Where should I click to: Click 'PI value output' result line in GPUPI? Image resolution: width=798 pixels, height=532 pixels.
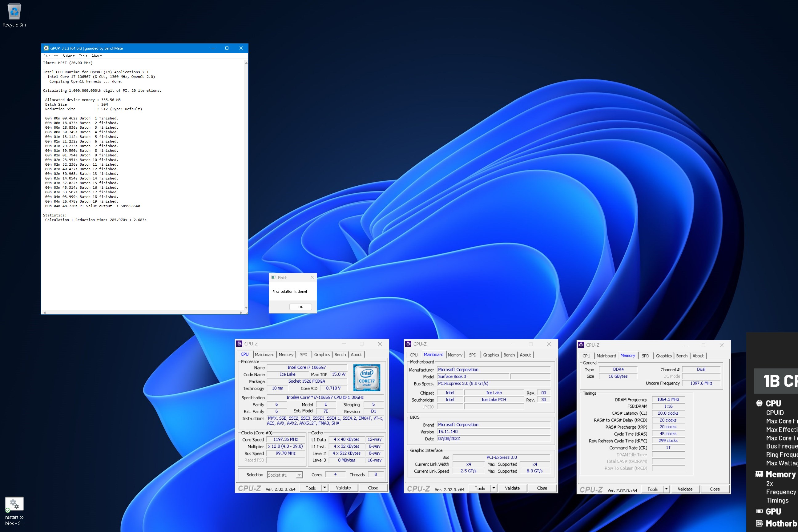[x=92, y=206]
